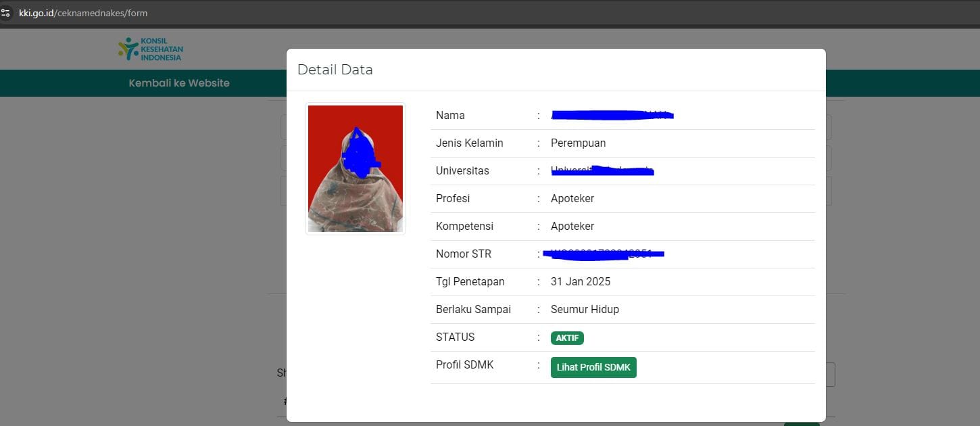This screenshot has height=426, width=980.
Task: Click the AKTIF status badge
Action: tap(566, 337)
